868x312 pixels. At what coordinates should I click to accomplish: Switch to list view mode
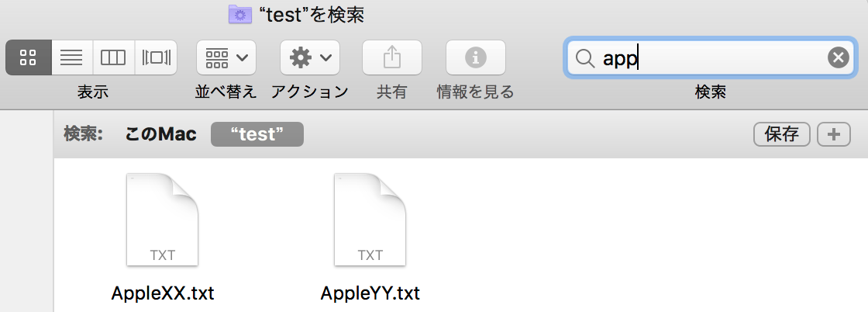pyautogui.click(x=72, y=57)
